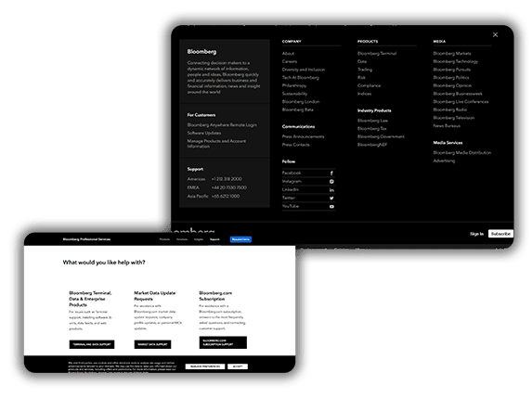The width and height of the screenshot is (532, 398).
Task: Click the blue Request Demo button
Action: 240,239
